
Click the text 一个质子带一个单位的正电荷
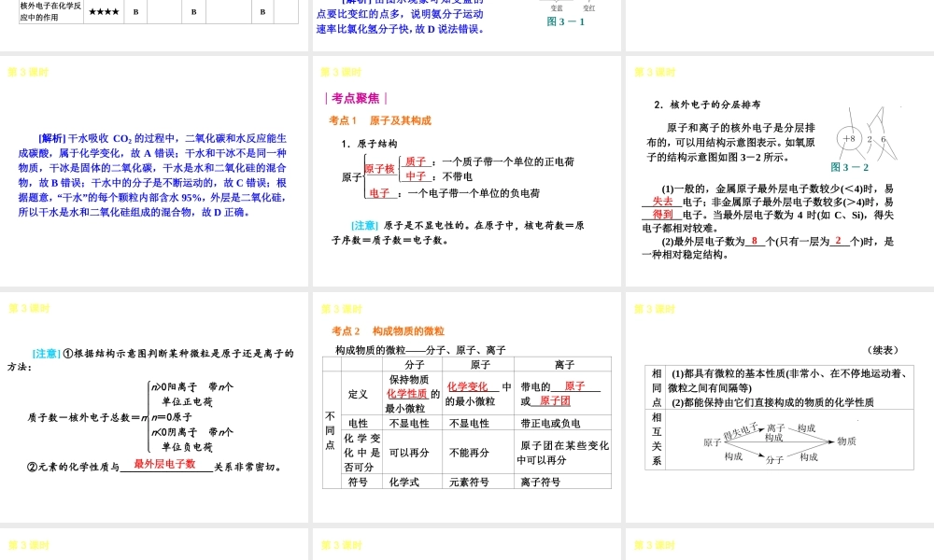click(508, 161)
